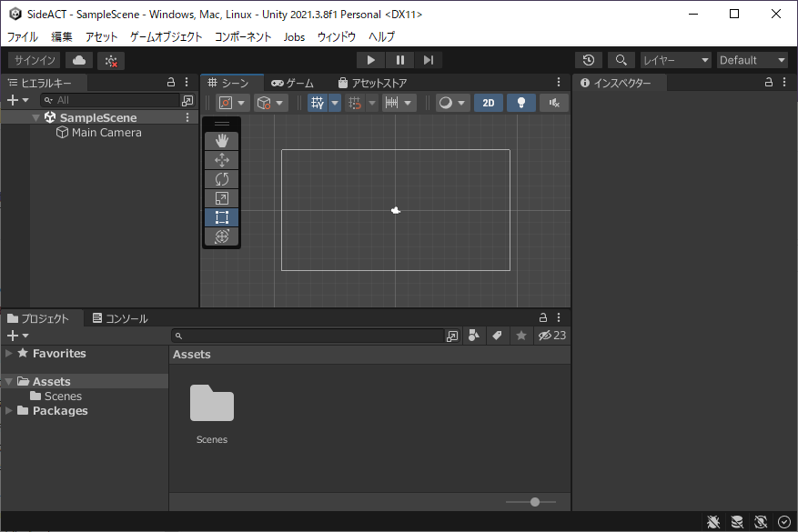Switch to the コンソール tab

(x=120, y=318)
